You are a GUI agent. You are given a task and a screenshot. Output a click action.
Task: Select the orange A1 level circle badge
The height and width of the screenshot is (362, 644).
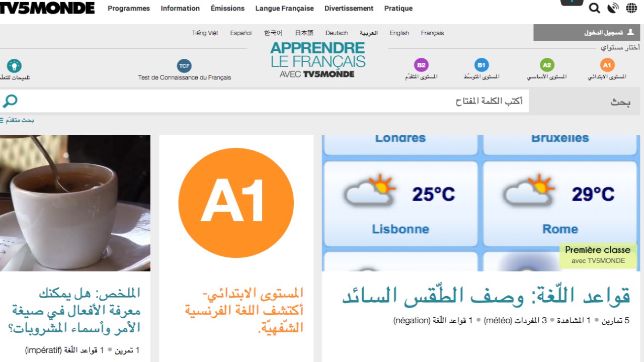(607, 65)
